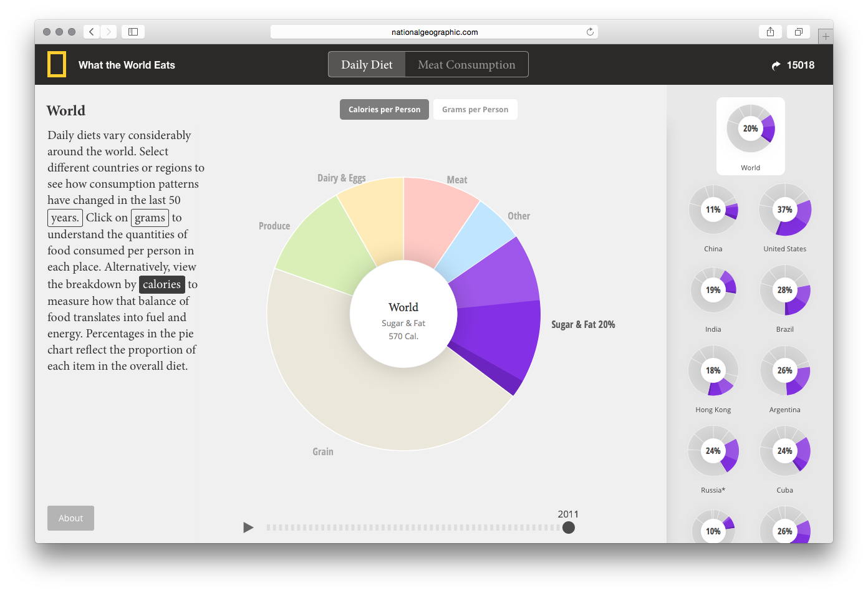Select the Daily Diet tab
The height and width of the screenshot is (593, 868).
367,65
